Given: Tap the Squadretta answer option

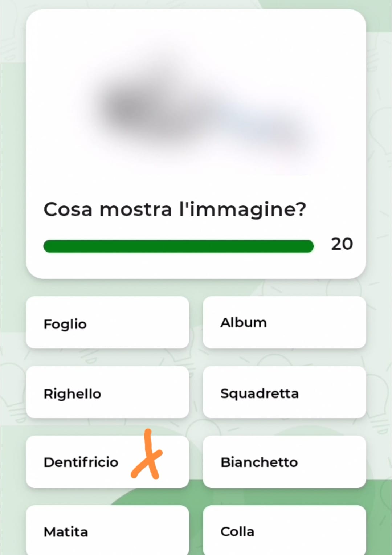Looking at the screenshot, I should [284, 392].
